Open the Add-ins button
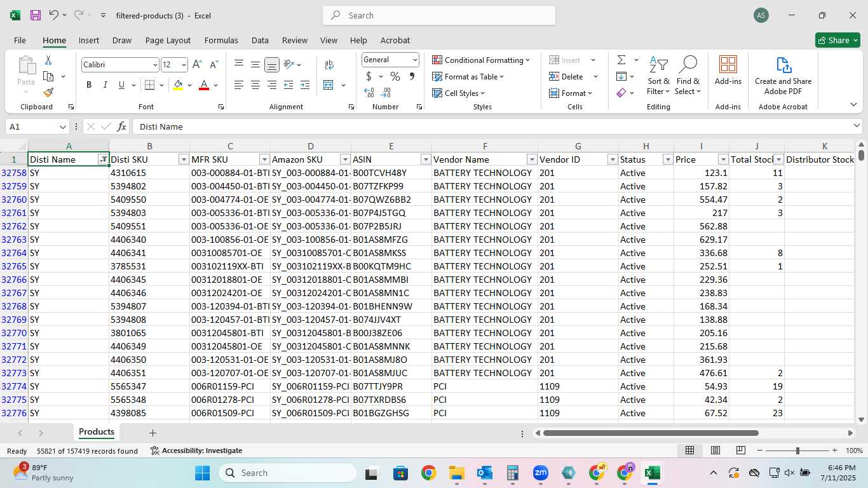Viewport: 868px width, 488px height. click(x=728, y=71)
